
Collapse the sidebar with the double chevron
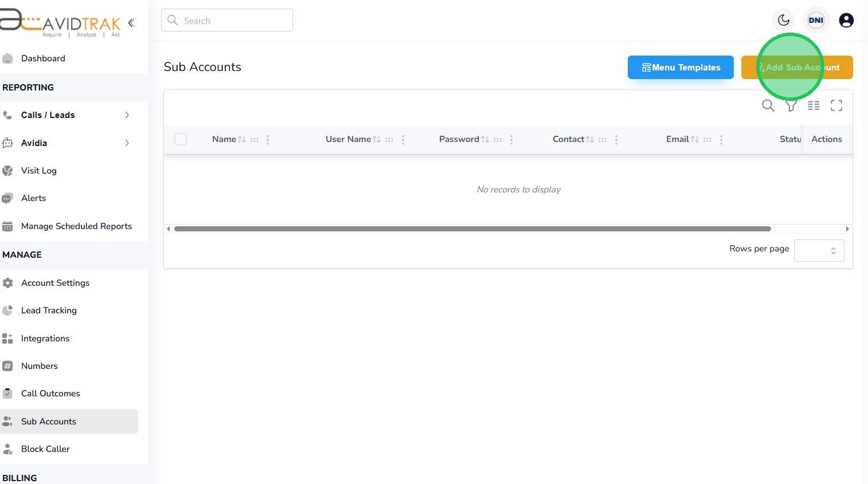click(131, 23)
